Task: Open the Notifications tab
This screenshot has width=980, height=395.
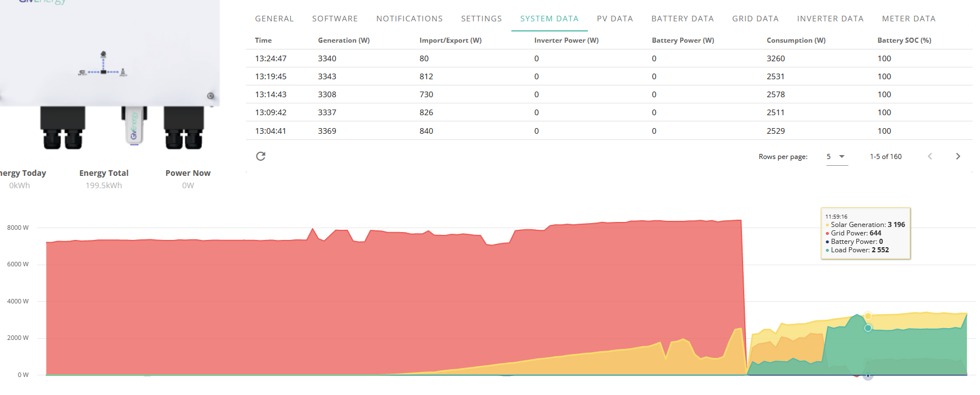Action: pos(409,19)
